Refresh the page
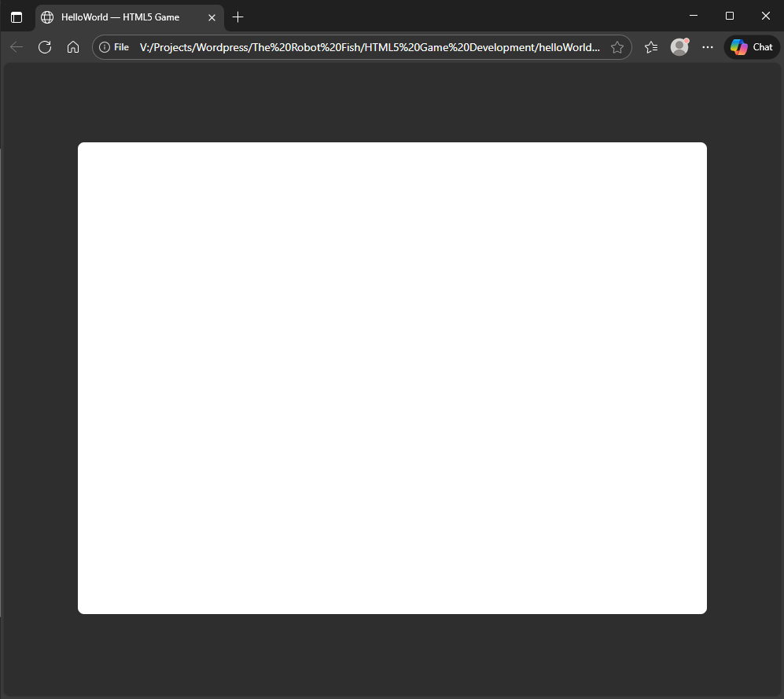 click(45, 47)
